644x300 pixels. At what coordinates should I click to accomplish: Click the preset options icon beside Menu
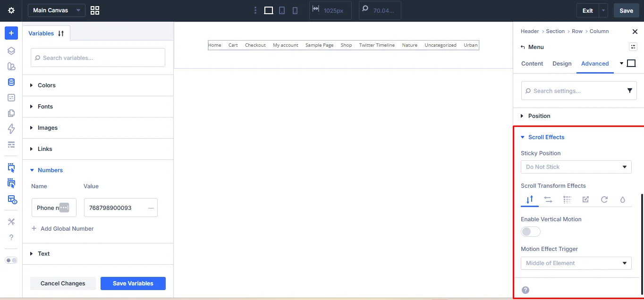pyautogui.click(x=633, y=47)
